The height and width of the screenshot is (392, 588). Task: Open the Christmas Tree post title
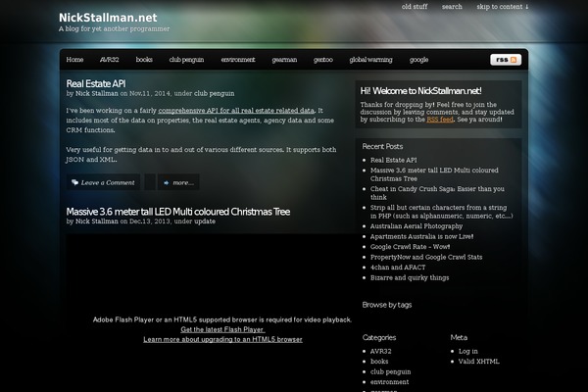point(178,212)
